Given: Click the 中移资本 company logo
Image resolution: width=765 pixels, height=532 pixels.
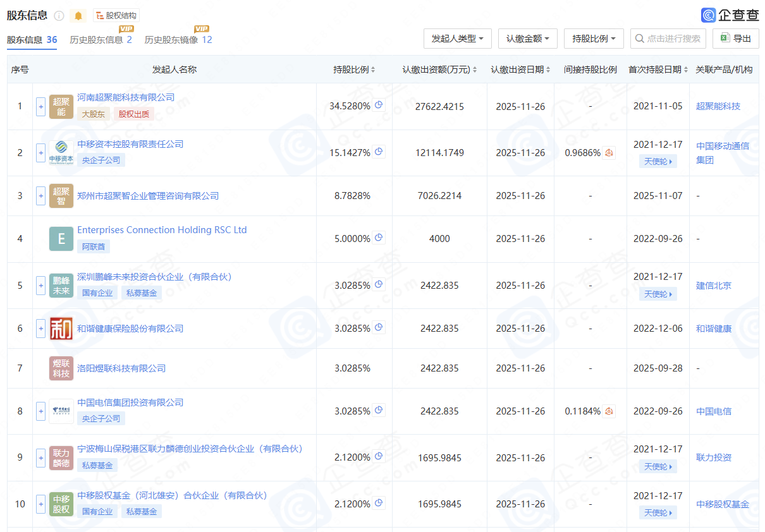Looking at the screenshot, I should [61, 153].
